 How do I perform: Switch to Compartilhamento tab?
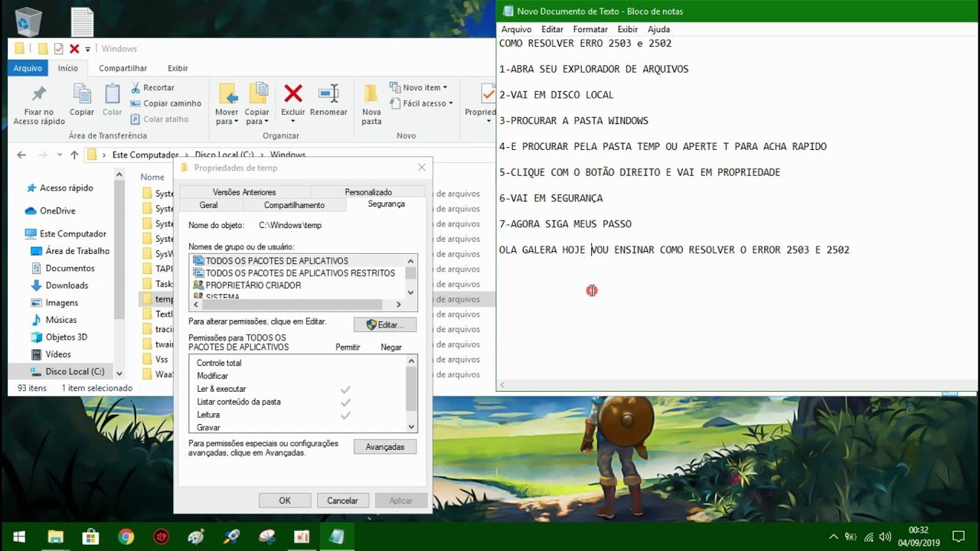pos(294,205)
